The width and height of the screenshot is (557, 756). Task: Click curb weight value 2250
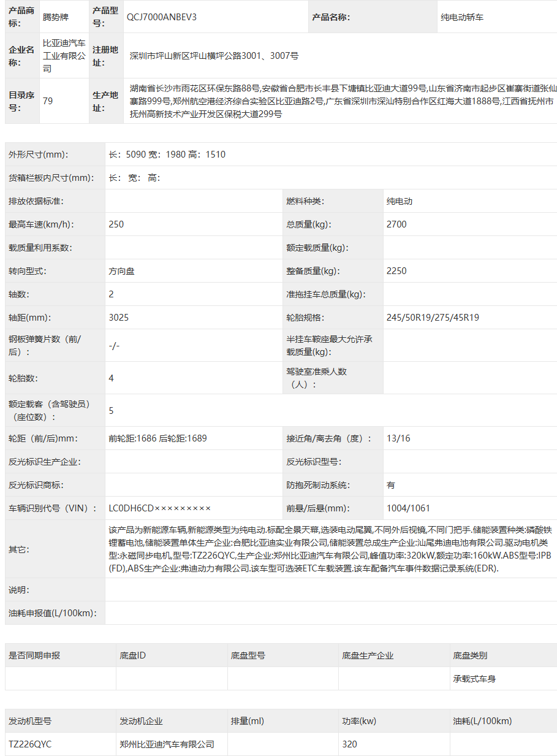point(396,271)
